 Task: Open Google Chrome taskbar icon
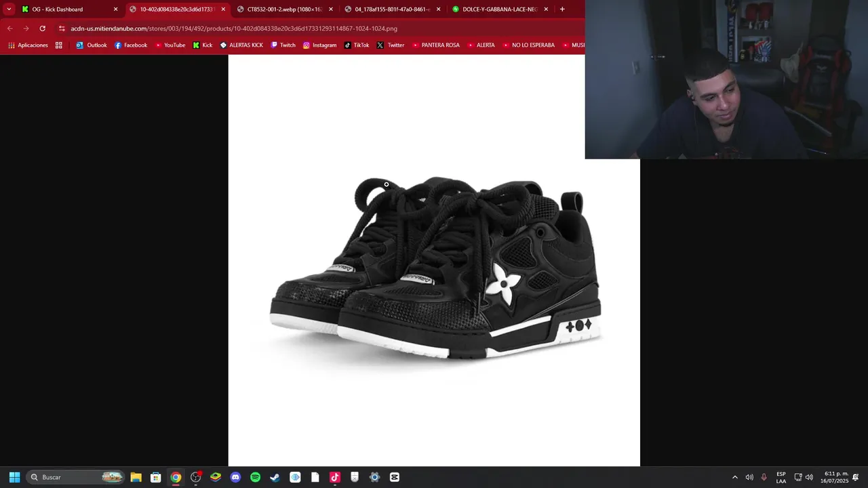tap(176, 477)
